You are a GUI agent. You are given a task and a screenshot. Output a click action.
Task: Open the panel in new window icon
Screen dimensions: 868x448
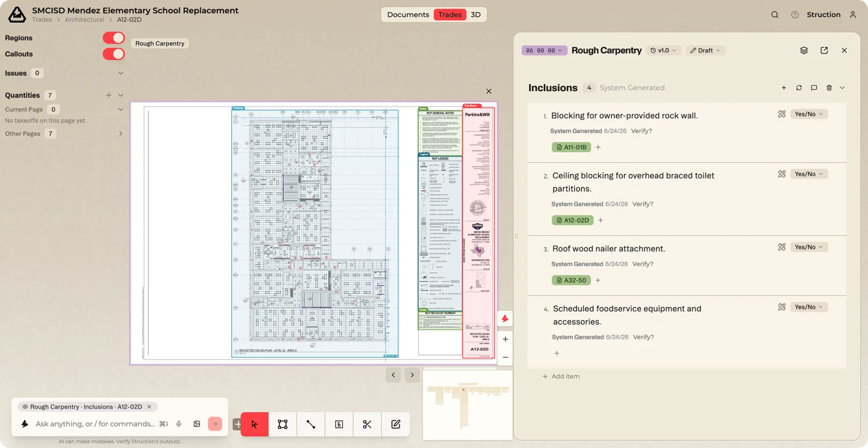824,51
